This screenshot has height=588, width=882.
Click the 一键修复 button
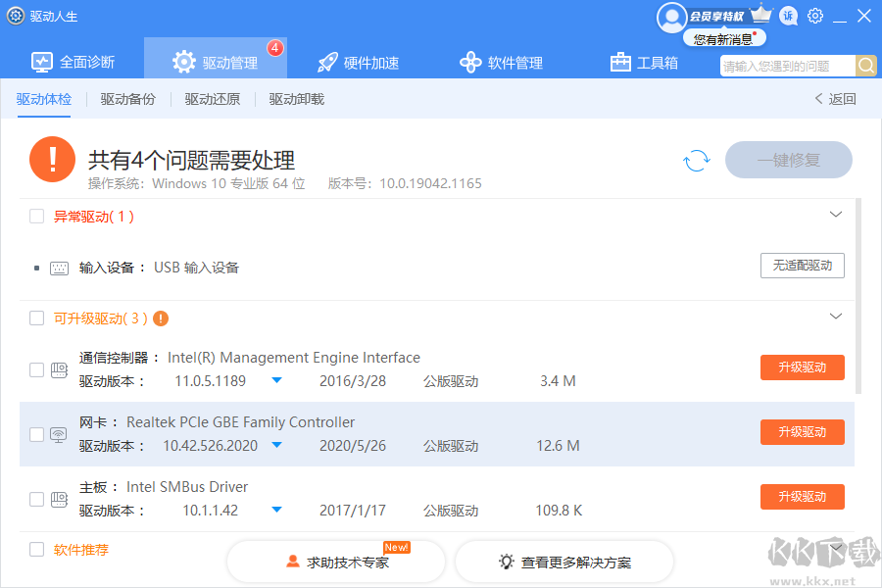[789, 160]
